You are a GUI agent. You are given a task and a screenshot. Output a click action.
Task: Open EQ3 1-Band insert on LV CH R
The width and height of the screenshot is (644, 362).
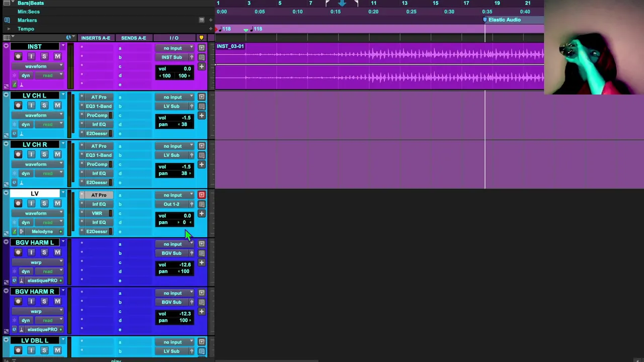pos(99,155)
